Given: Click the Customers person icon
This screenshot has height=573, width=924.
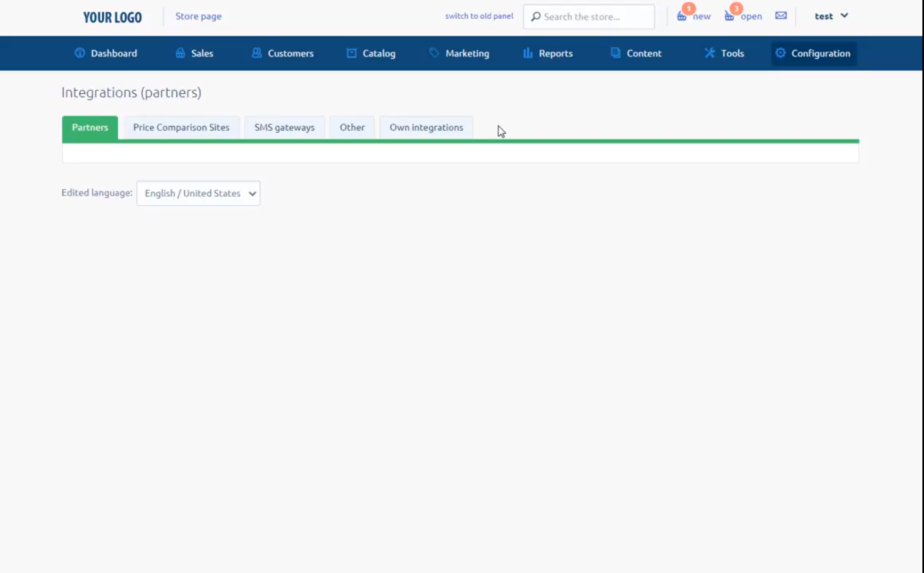Looking at the screenshot, I should tap(257, 53).
